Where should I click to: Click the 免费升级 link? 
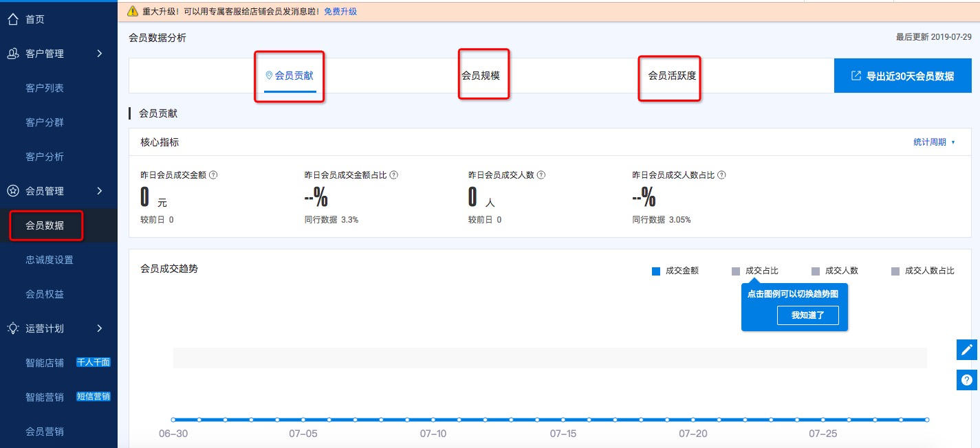340,12
